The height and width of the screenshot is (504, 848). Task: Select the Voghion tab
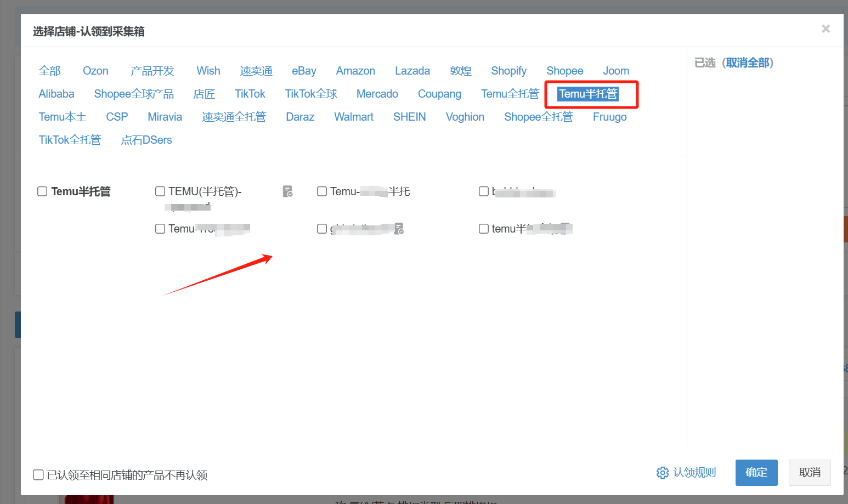tap(465, 117)
